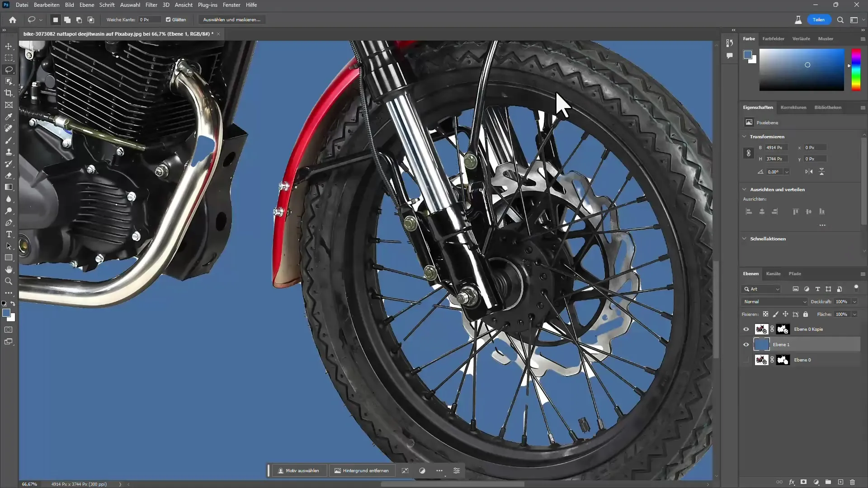The height and width of the screenshot is (488, 868).
Task: Click the Ebene 1 layer thumbnail
Action: click(761, 344)
